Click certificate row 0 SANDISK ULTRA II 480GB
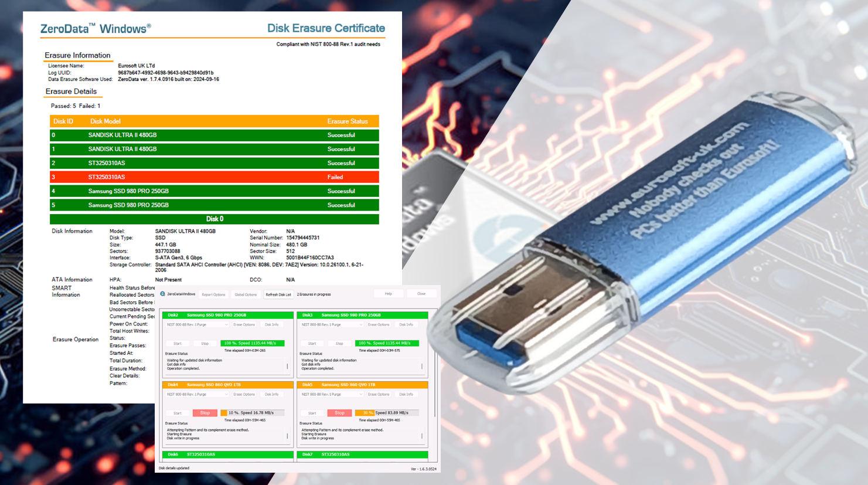Viewport: 868px width, 485px height. (x=215, y=135)
